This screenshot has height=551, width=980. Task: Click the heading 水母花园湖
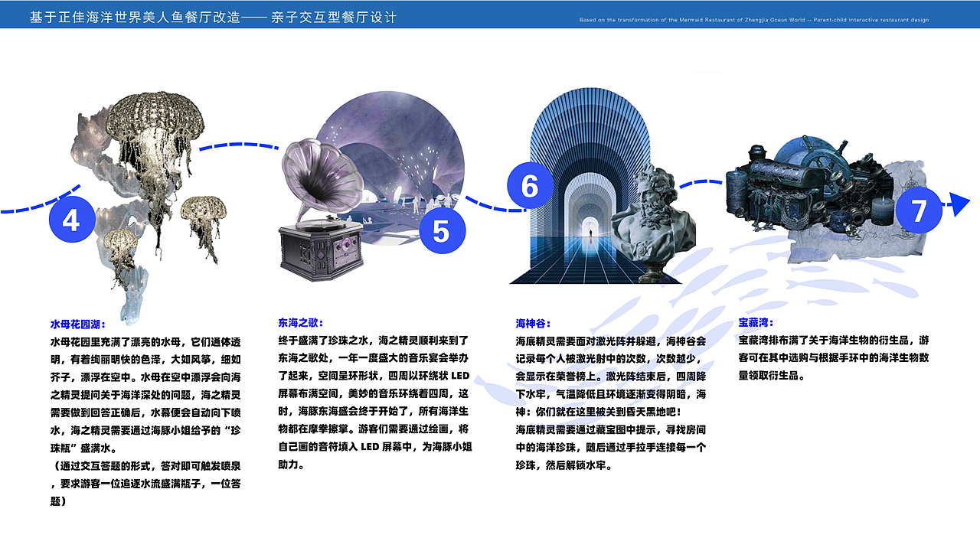(78, 323)
